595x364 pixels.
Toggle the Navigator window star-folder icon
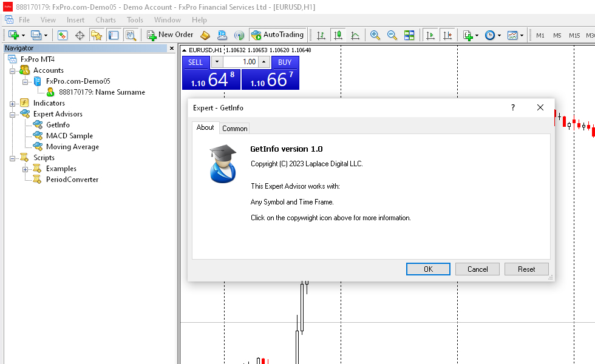point(97,35)
